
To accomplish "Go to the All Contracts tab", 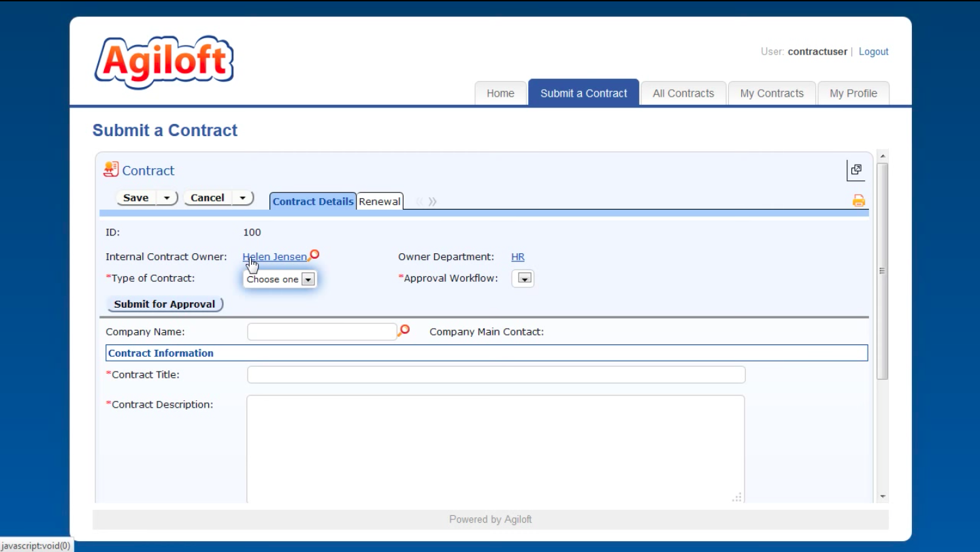I will [x=683, y=93].
